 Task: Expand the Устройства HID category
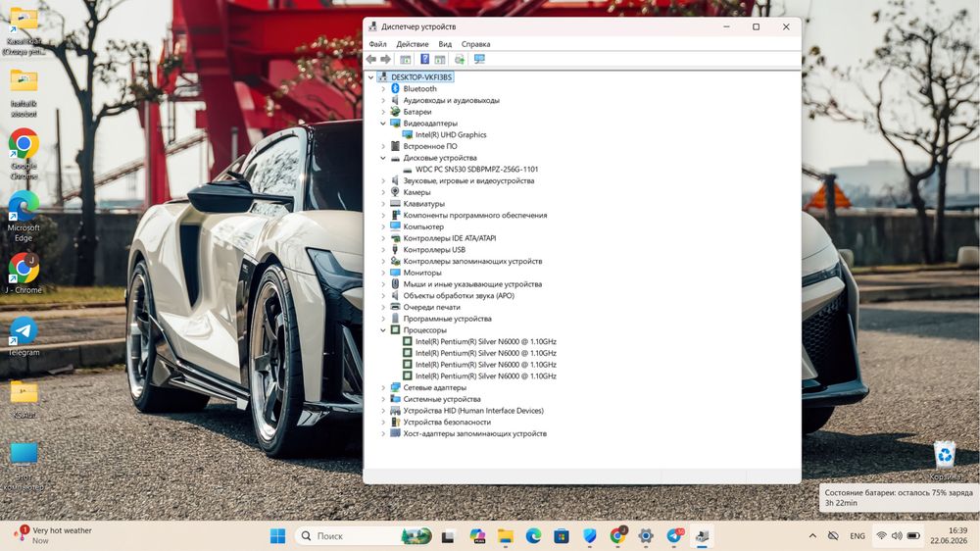(383, 410)
